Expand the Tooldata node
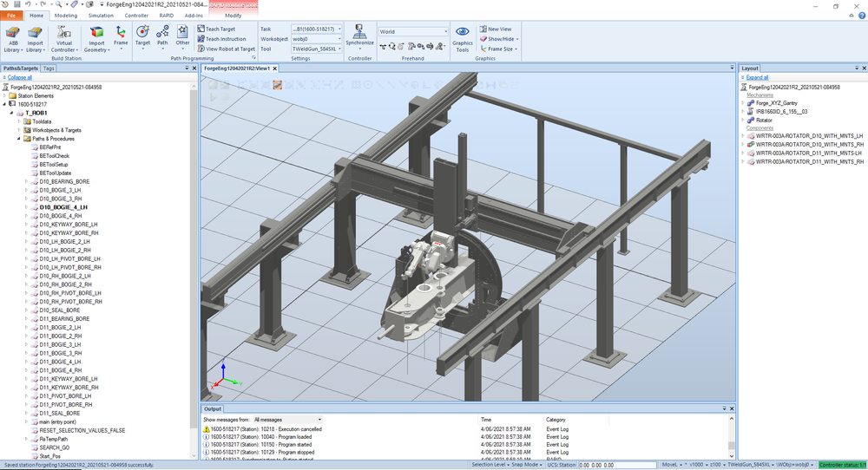Viewport: 868px width, 470px height. click(x=19, y=121)
